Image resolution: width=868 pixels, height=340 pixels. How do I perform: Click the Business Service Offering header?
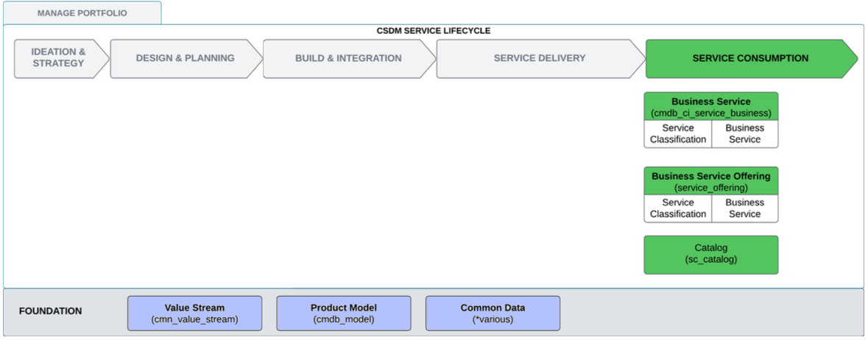coord(710,181)
